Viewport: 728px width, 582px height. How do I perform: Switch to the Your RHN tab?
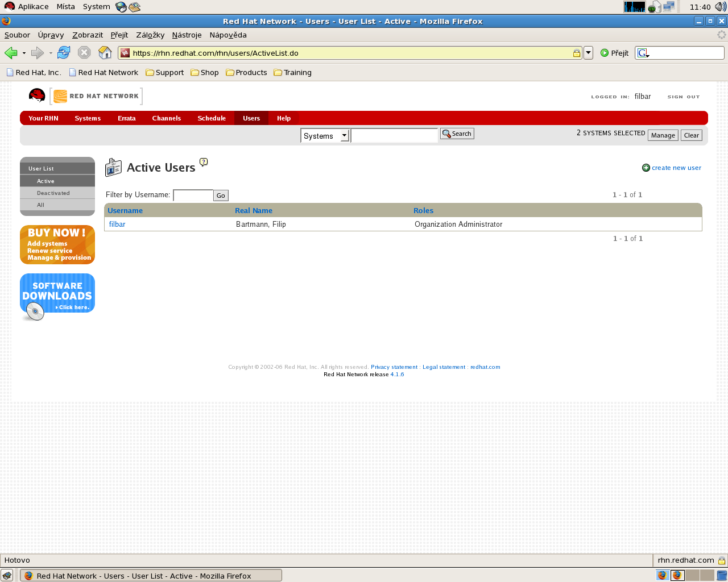point(43,118)
